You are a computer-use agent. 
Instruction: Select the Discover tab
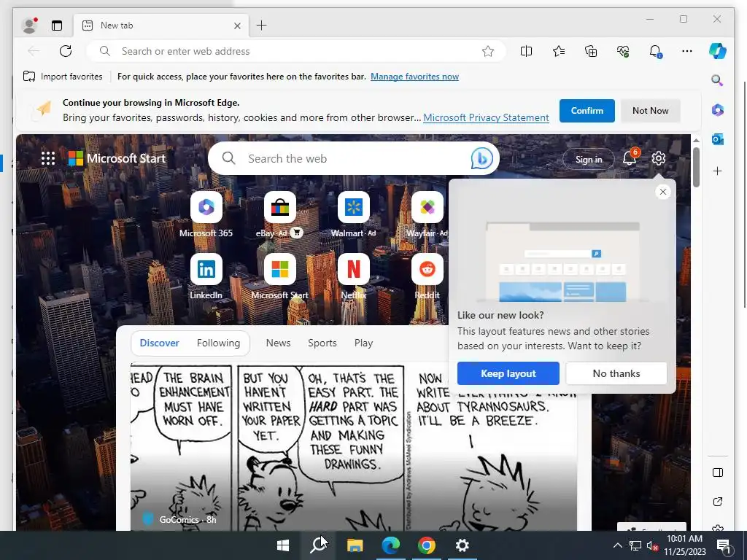[x=160, y=343]
